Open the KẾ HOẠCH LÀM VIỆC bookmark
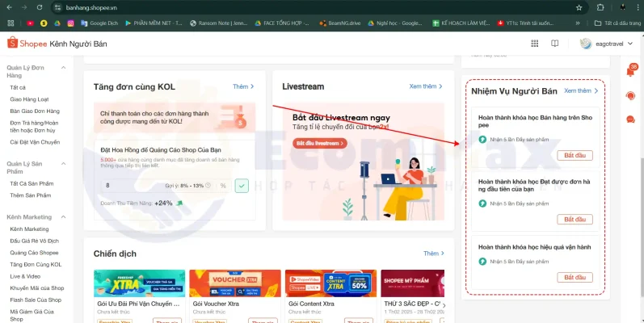Image resolution: width=644 pixels, height=323 pixels. click(461, 23)
